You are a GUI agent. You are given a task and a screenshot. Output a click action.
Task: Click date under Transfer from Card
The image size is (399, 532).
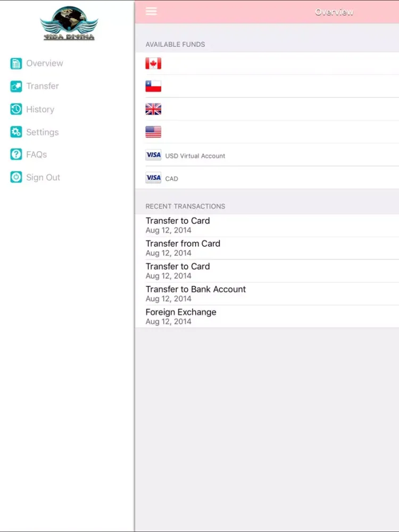(x=168, y=253)
